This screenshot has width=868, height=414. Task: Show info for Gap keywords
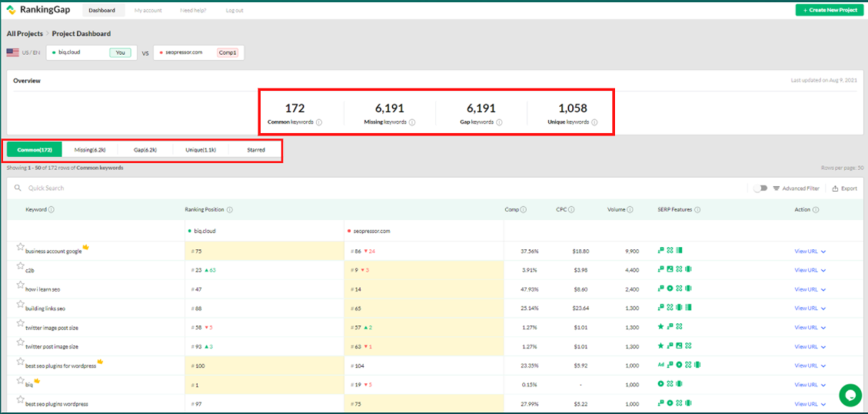click(x=499, y=122)
